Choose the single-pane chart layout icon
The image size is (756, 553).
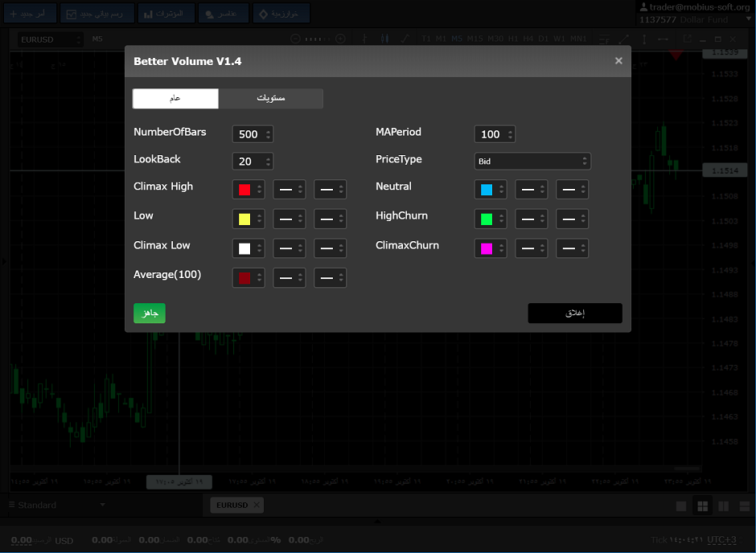click(681, 506)
